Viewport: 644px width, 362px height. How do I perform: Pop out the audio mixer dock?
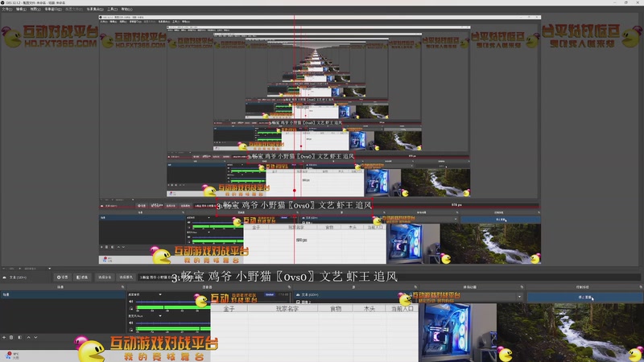(289, 287)
